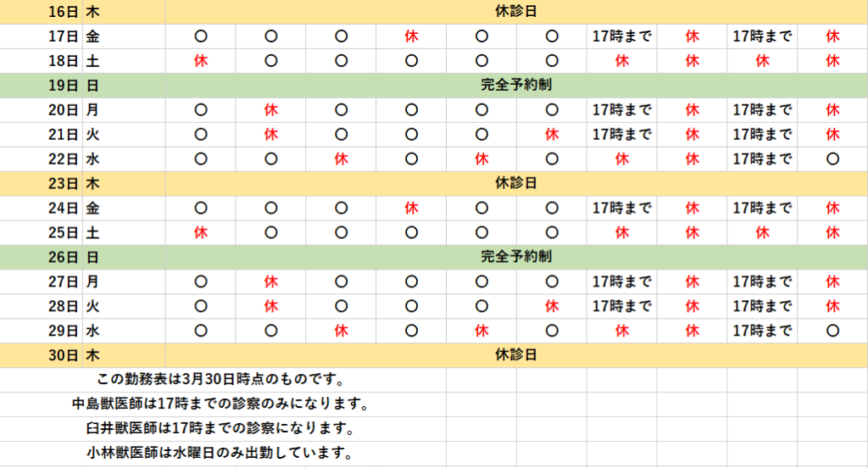Viewport: 868px width, 468px height.
Task: Select the first red 休 in the 18日 row
Action: (x=201, y=61)
